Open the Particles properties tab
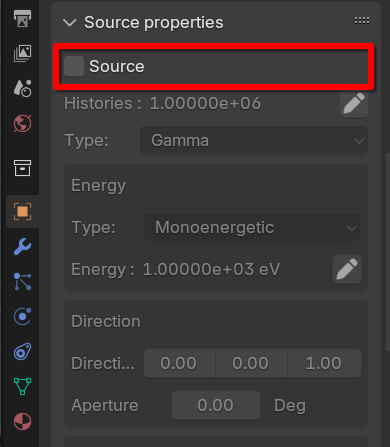This screenshot has height=447, width=390. (x=22, y=282)
